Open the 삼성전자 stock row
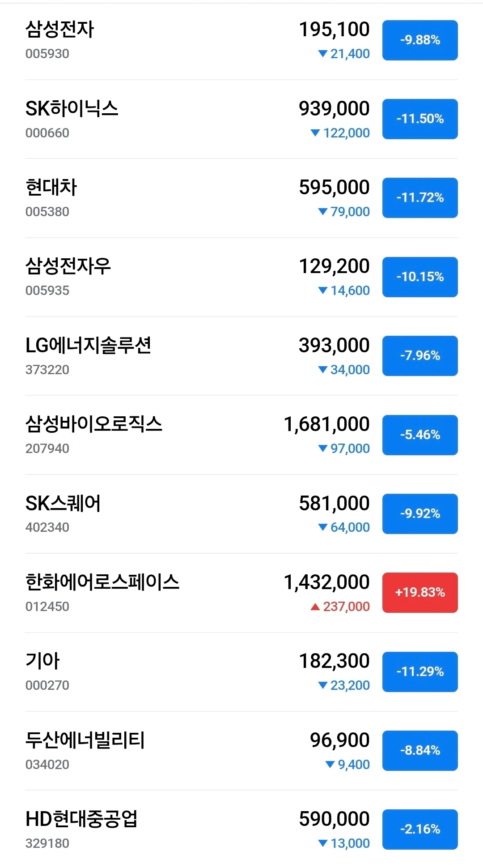483x868 pixels. (x=241, y=40)
